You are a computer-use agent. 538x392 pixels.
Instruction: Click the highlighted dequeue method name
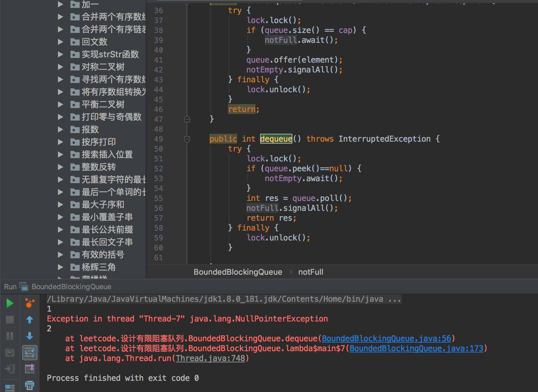(x=276, y=139)
